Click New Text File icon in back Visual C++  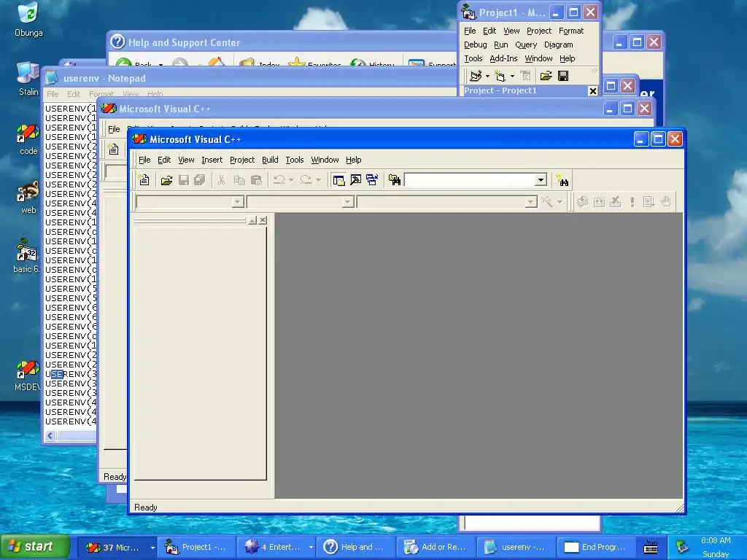pos(113,149)
